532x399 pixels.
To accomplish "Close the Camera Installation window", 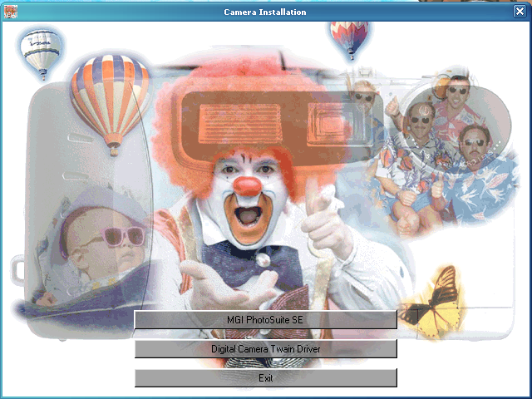I will [x=520, y=12].
